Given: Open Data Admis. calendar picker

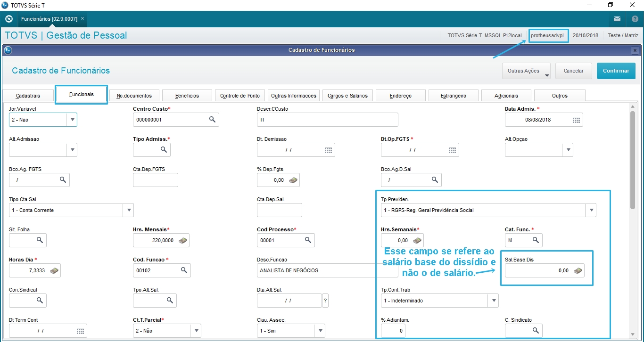Looking at the screenshot, I should coord(576,120).
